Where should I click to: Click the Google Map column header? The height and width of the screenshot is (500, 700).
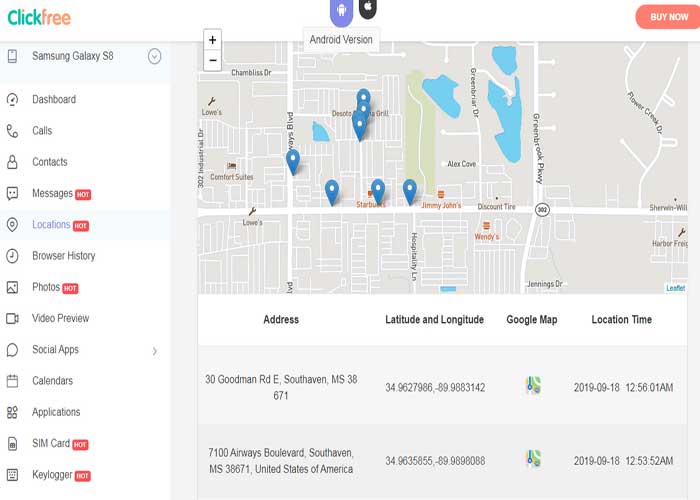(x=532, y=320)
